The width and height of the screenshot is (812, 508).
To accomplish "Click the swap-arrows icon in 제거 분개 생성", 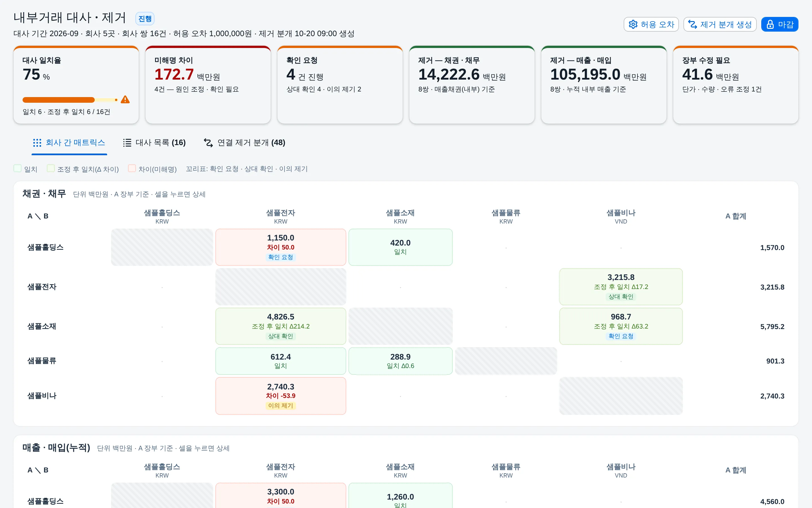I will tap(692, 24).
